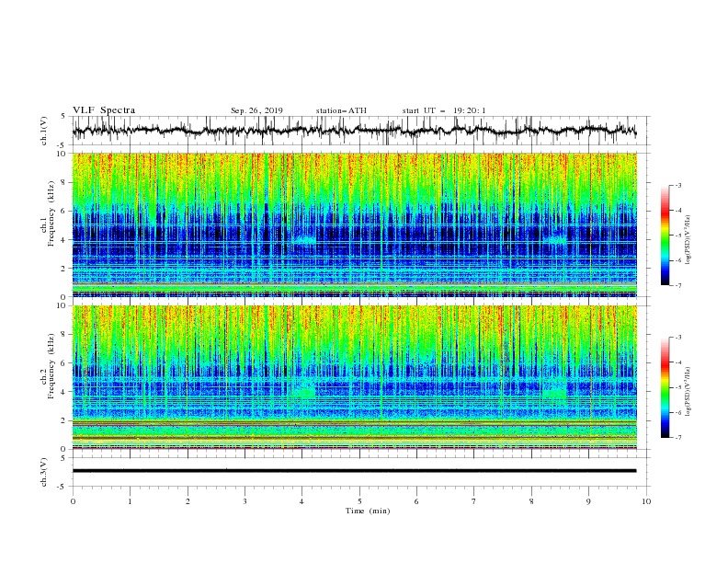The image size is (728, 563).
Task: Click the 'ch.3(V)' axis label
Action: coord(44,472)
